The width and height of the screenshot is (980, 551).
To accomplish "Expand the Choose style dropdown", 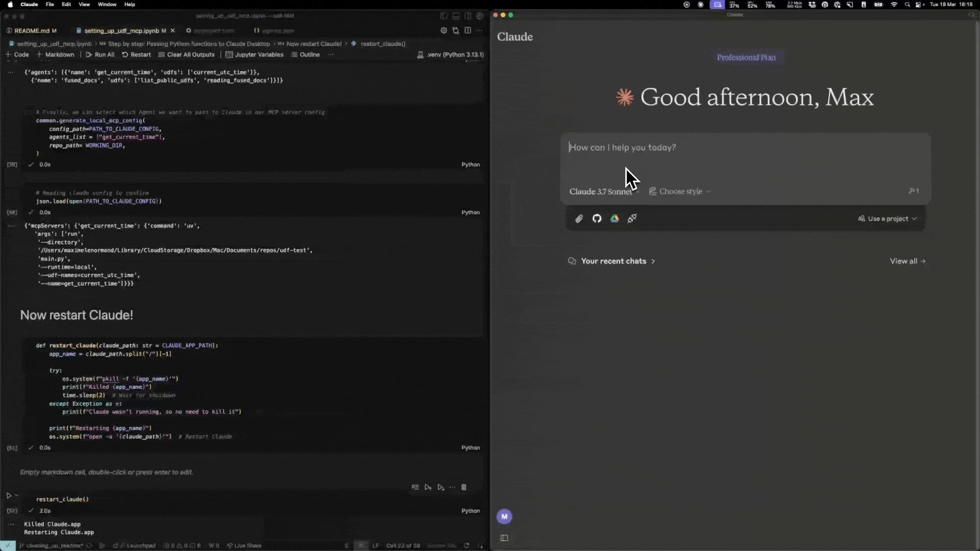I will pos(680,191).
